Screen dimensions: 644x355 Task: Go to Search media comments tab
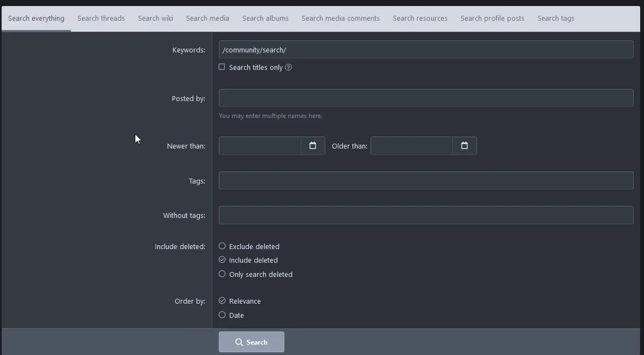[x=341, y=19]
